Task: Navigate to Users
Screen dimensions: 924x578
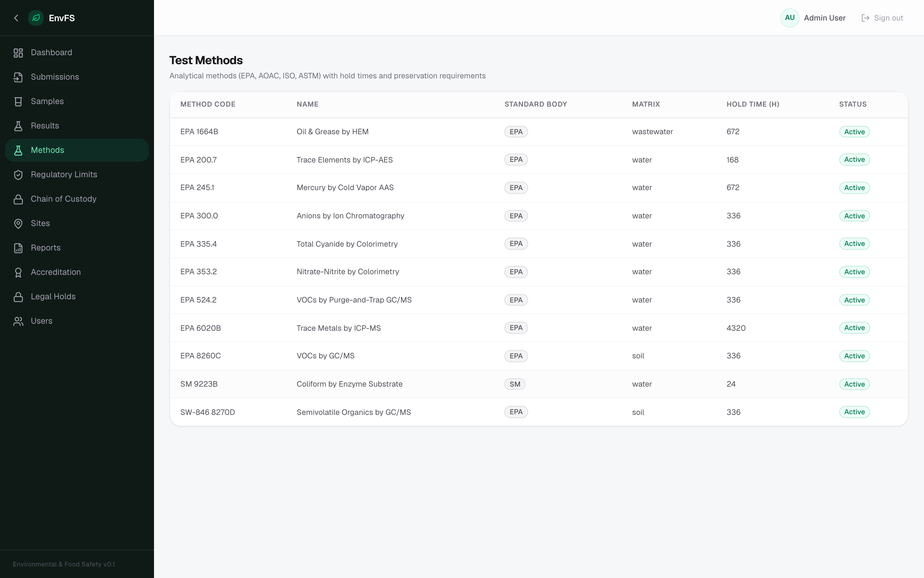Action: coord(77,322)
